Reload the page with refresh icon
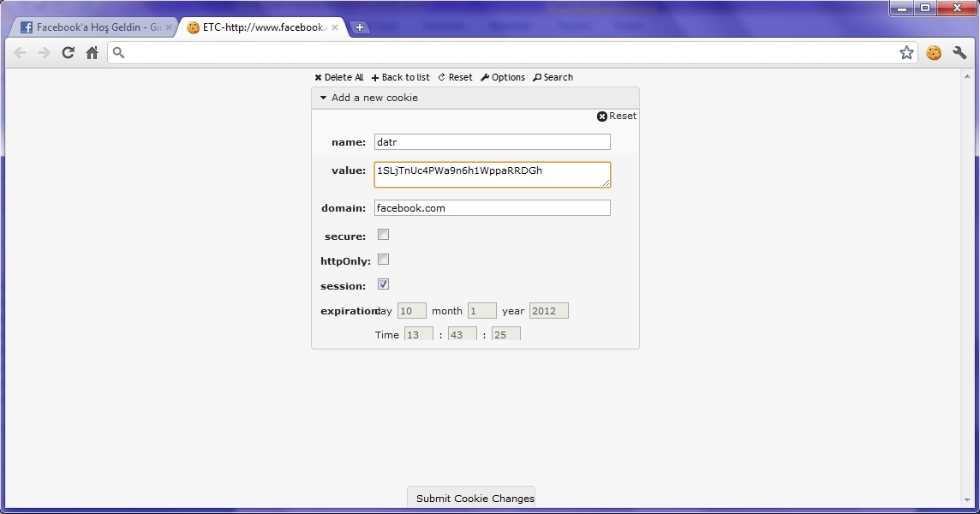 tap(68, 53)
